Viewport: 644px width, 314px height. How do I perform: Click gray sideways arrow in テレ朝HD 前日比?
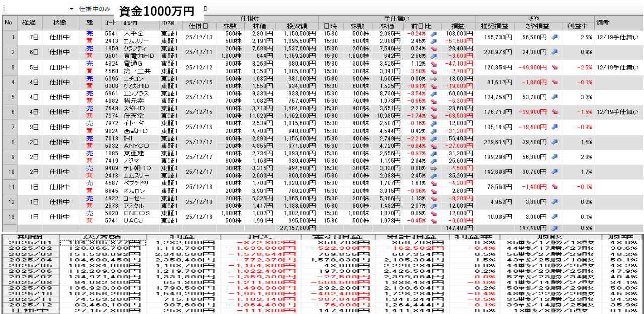tap(433, 168)
